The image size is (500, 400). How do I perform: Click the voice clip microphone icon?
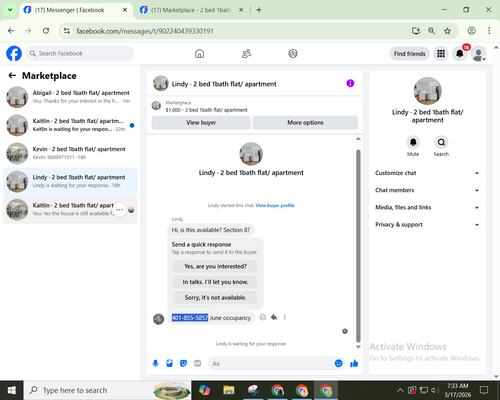pyautogui.click(x=155, y=363)
